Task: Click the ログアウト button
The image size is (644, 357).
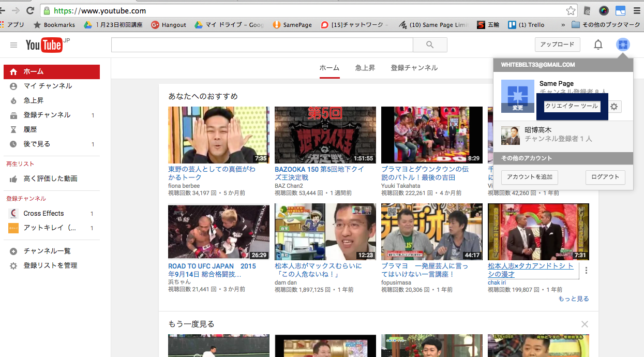Action: coord(605,177)
